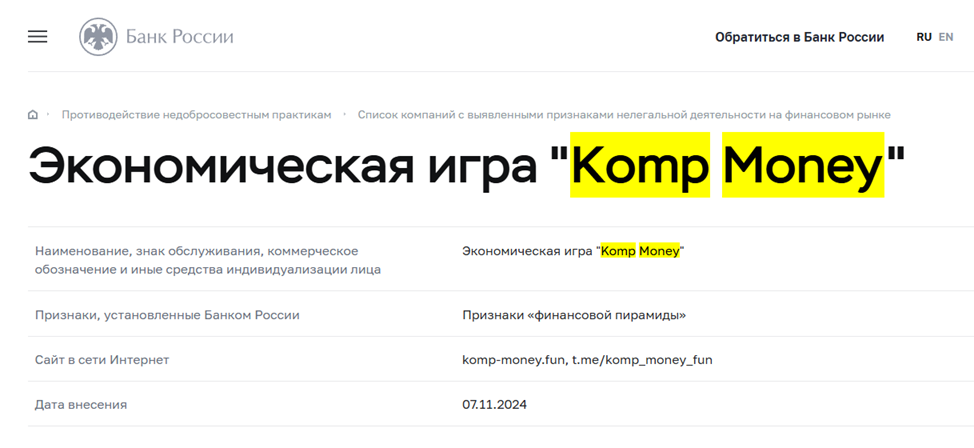
Task: Click the Дата внесения label
Action: tap(81, 405)
